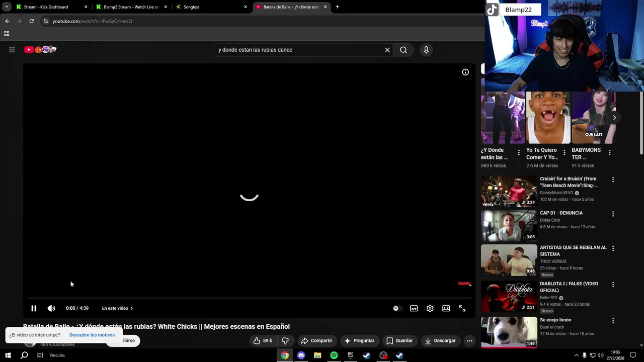The height and width of the screenshot is (362, 644).
Task: Download the video with Descargar
Action: coord(440,340)
